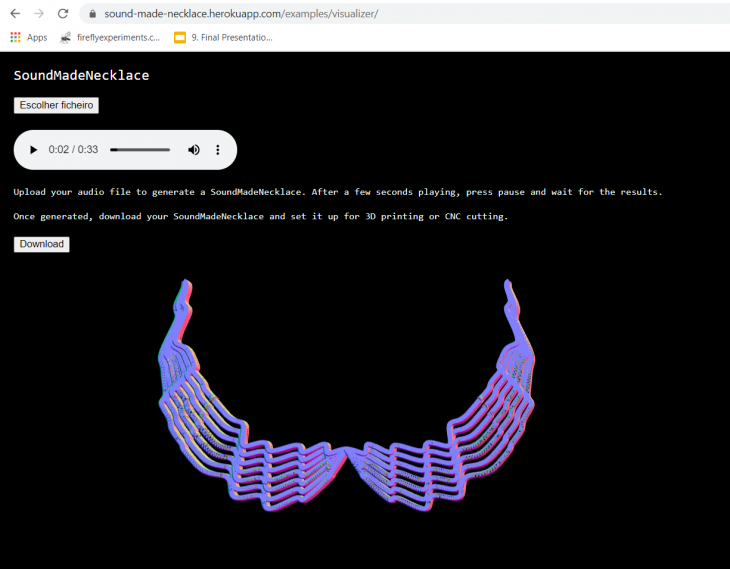Open the audio player three-dot menu
This screenshot has width=730, height=569.
tap(218, 150)
